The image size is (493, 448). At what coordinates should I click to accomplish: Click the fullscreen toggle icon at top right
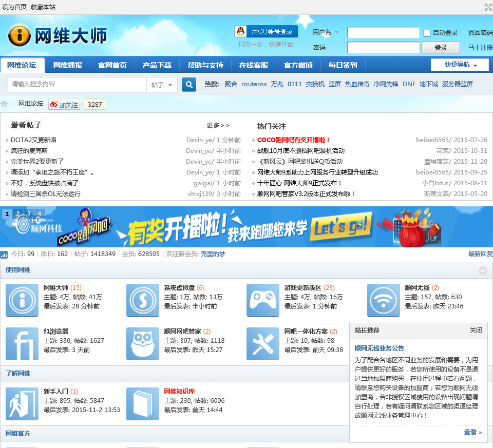pos(488,7)
